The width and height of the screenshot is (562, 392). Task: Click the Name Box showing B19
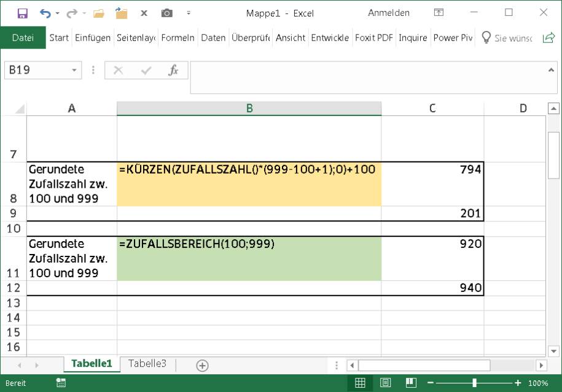click(x=37, y=70)
